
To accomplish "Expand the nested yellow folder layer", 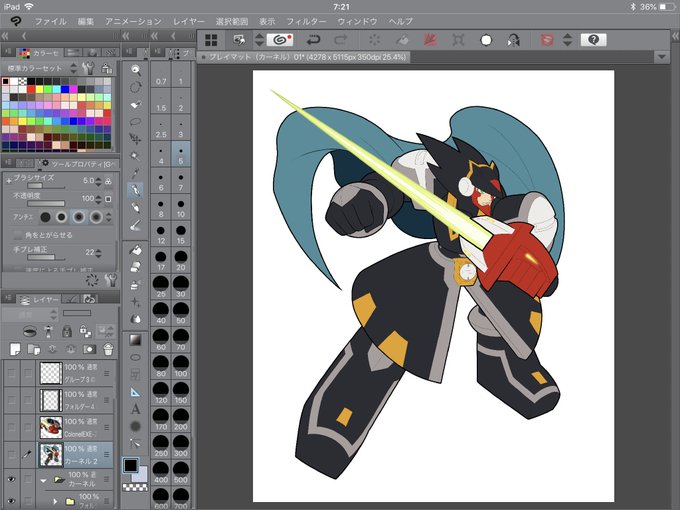I will [x=55, y=501].
